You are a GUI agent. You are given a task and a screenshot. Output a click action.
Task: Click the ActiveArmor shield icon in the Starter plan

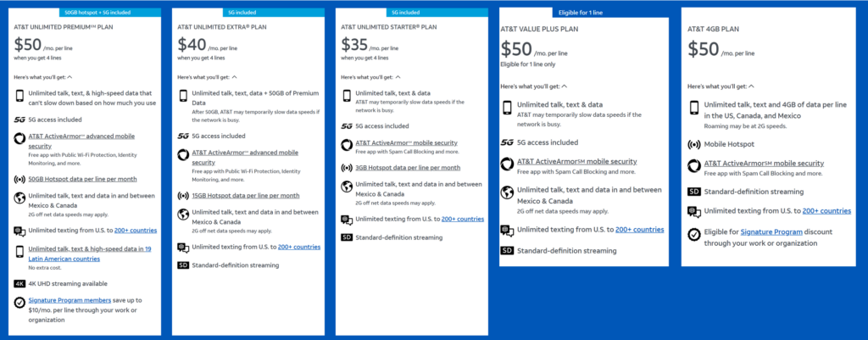(x=347, y=145)
